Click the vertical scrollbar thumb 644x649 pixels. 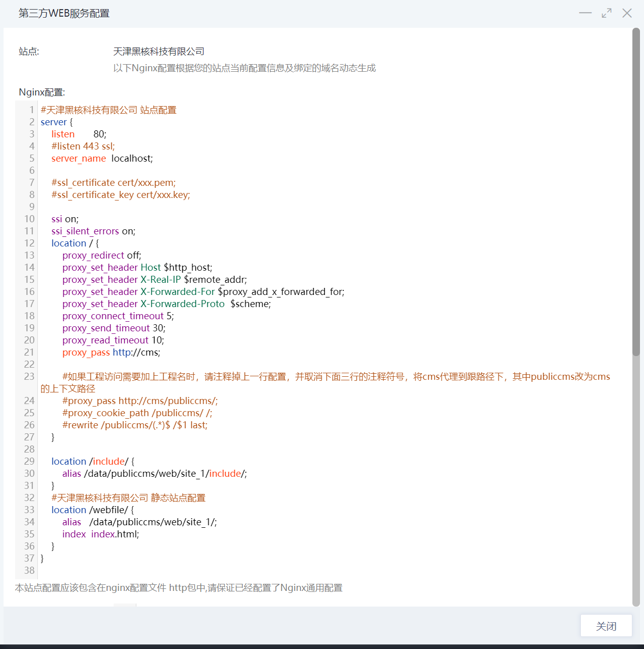pos(636,192)
